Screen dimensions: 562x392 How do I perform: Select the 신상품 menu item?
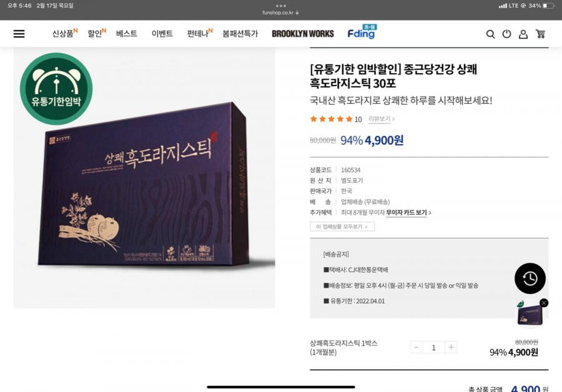click(x=65, y=33)
